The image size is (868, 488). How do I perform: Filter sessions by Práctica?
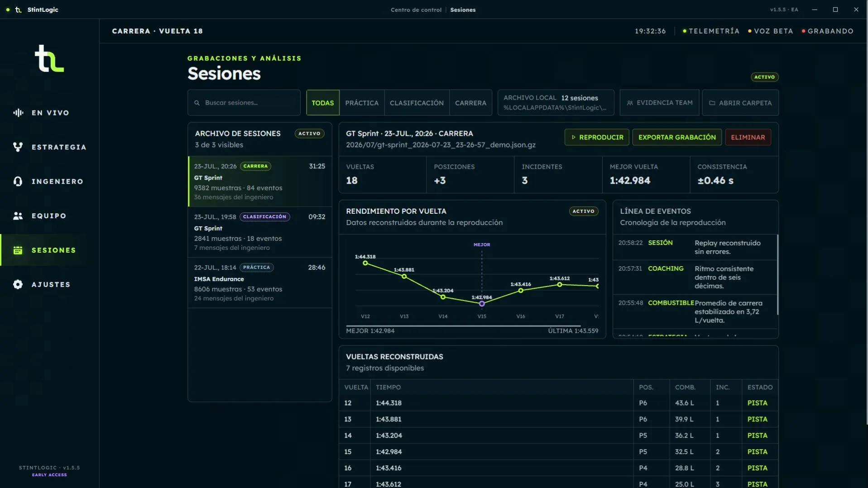tap(362, 103)
